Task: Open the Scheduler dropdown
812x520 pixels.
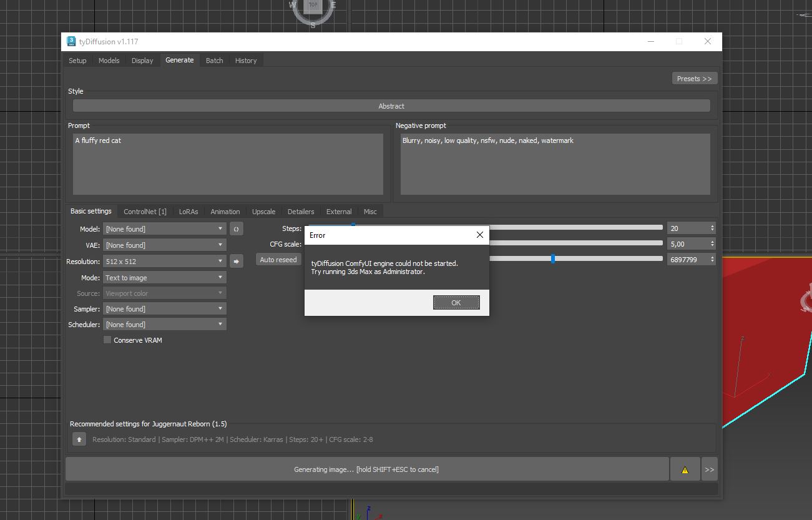Action: (x=165, y=325)
